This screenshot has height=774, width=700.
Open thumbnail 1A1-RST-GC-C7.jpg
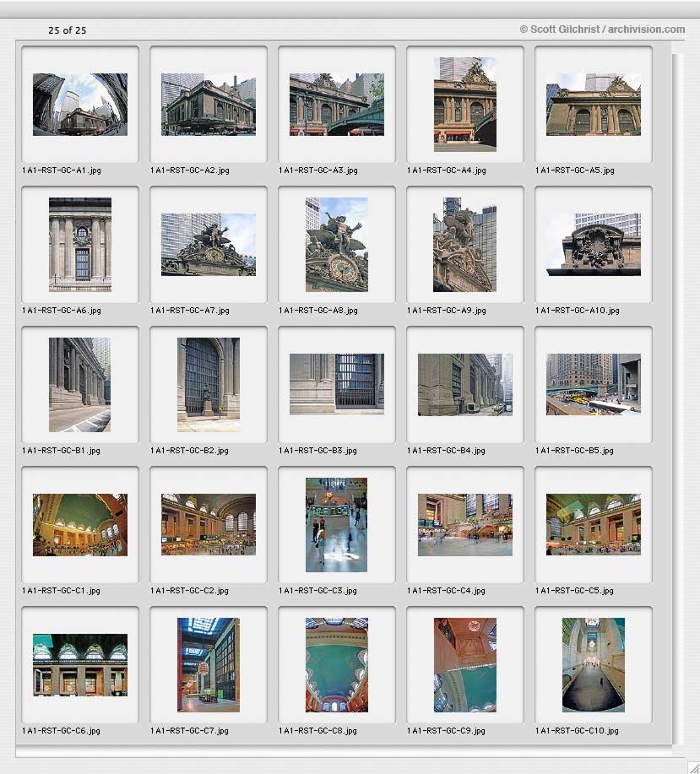(x=209, y=665)
